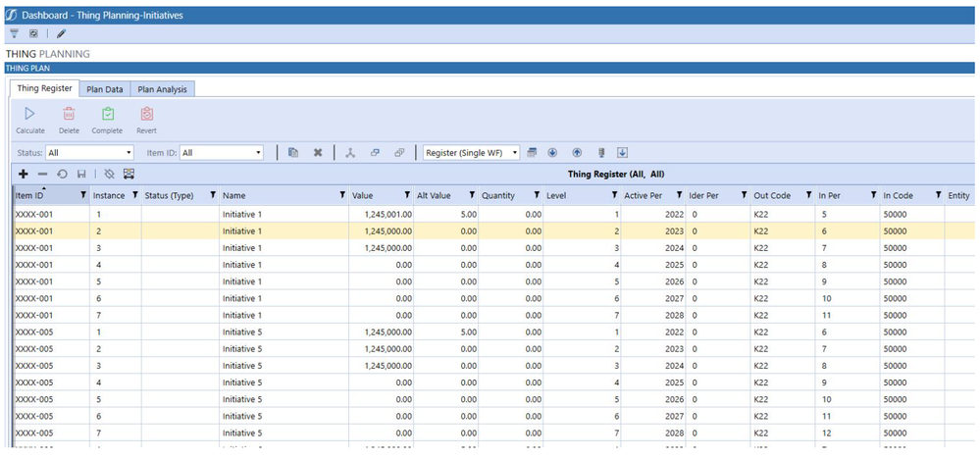Open the In Per column filter

tap(874, 195)
